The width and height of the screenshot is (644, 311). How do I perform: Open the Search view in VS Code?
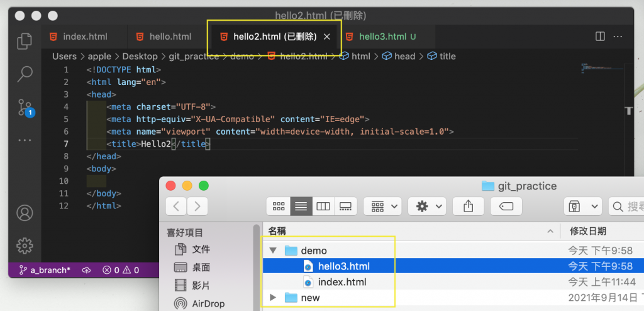click(25, 74)
